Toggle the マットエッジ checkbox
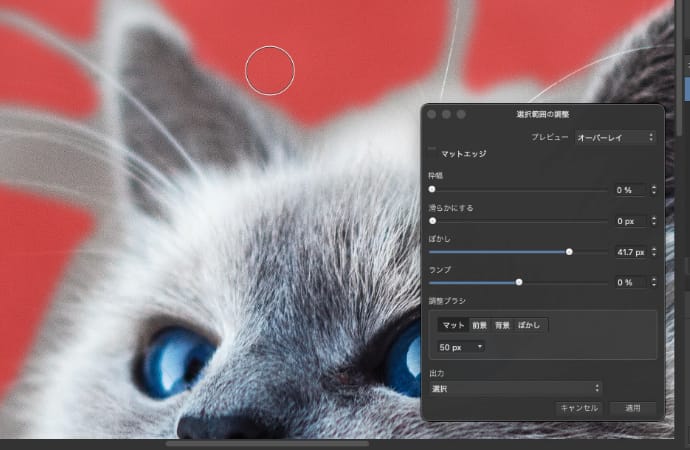This screenshot has width=690, height=450. [433, 154]
